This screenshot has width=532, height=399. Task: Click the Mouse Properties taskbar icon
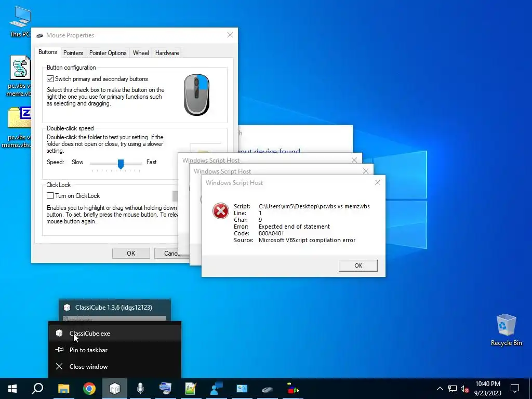[268, 389]
